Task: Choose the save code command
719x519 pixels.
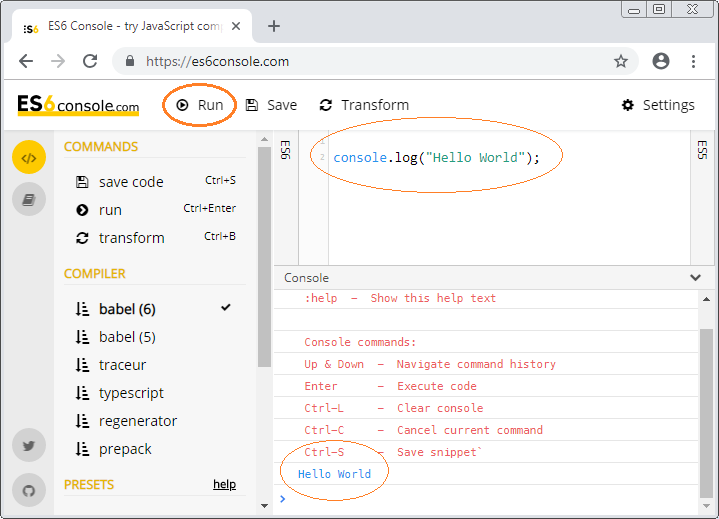Action: 155,182
